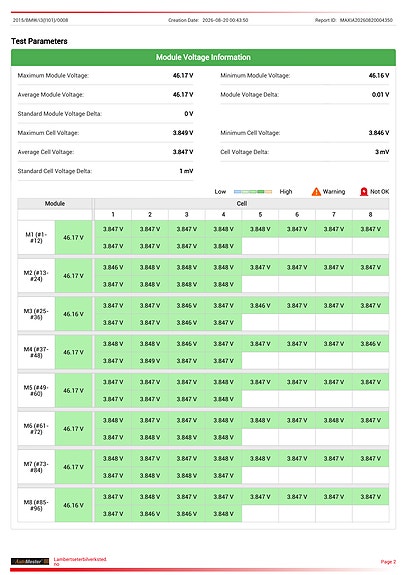
Task: Click M4 cell 8 value 3.846 V
Action: coord(370,344)
